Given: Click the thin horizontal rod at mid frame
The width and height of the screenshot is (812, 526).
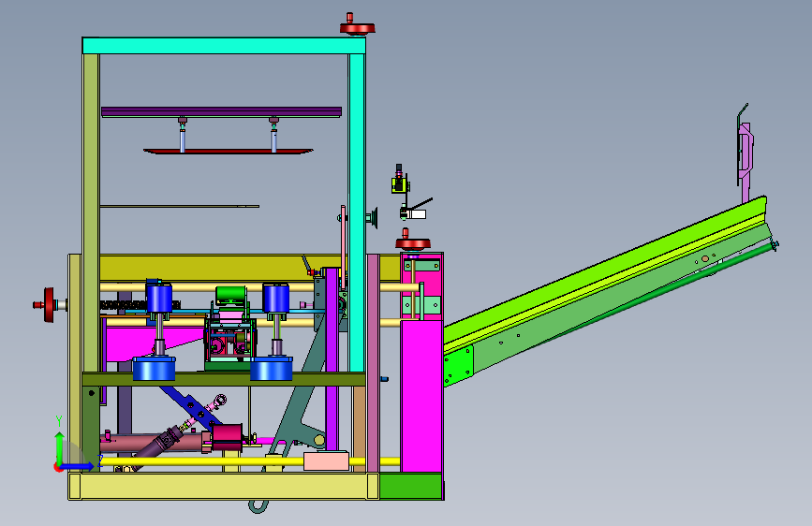Looking at the screenshot, I should click(179, 207).
